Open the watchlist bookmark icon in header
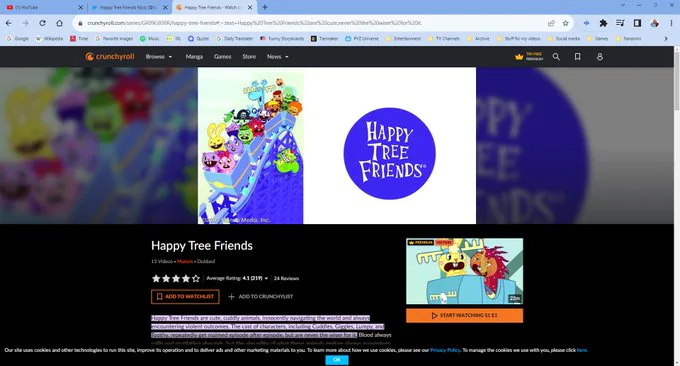The image size is (680, 366). (x=578, y=57)
